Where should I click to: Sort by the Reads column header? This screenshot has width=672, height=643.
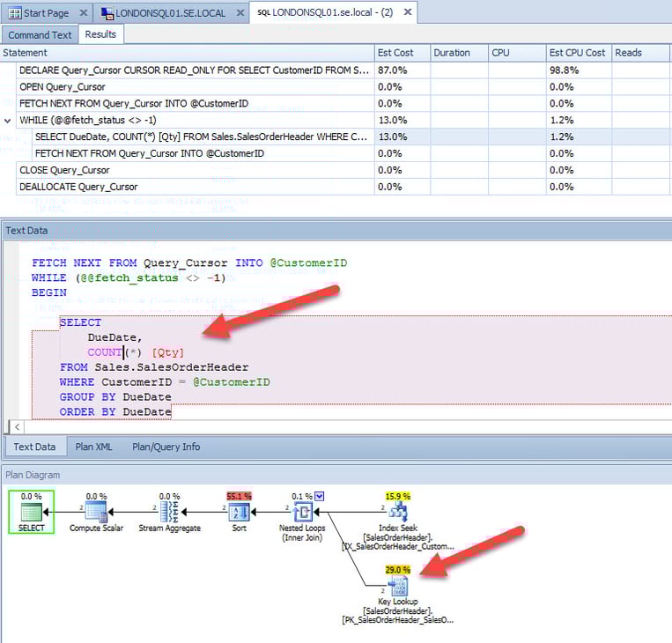[x=640, y=53]
